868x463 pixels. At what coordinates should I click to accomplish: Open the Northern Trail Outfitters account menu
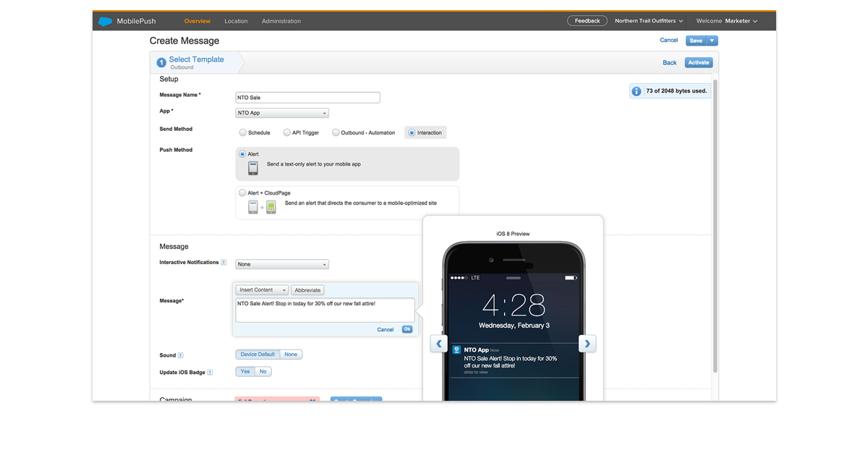click(649, 21)
